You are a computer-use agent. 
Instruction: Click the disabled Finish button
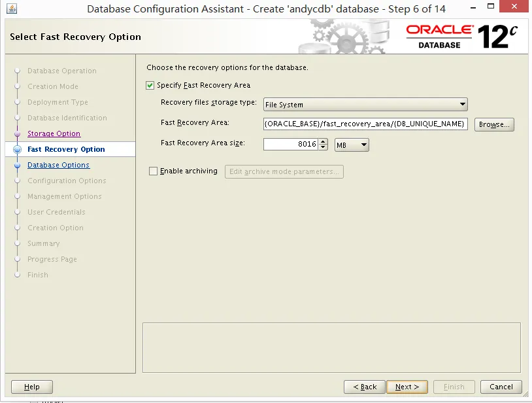[454, 387]
